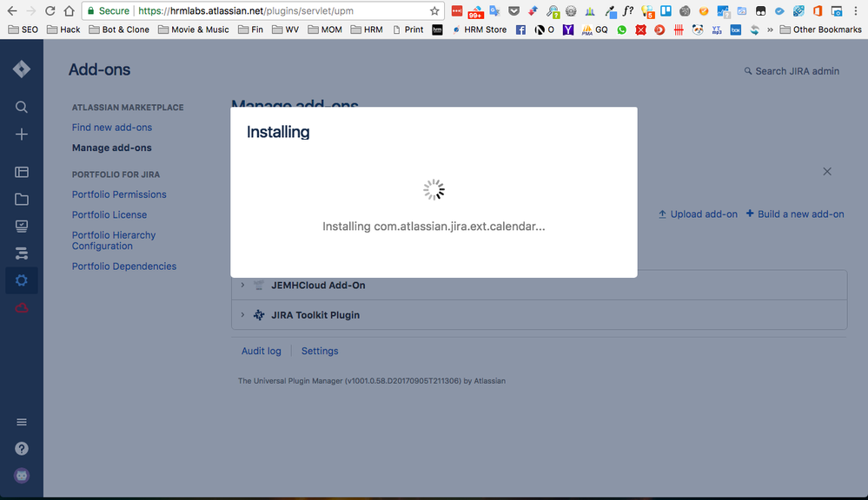Click the Box bookmark icon
Screen dimensions: 868x500
(x=735, y=30)
